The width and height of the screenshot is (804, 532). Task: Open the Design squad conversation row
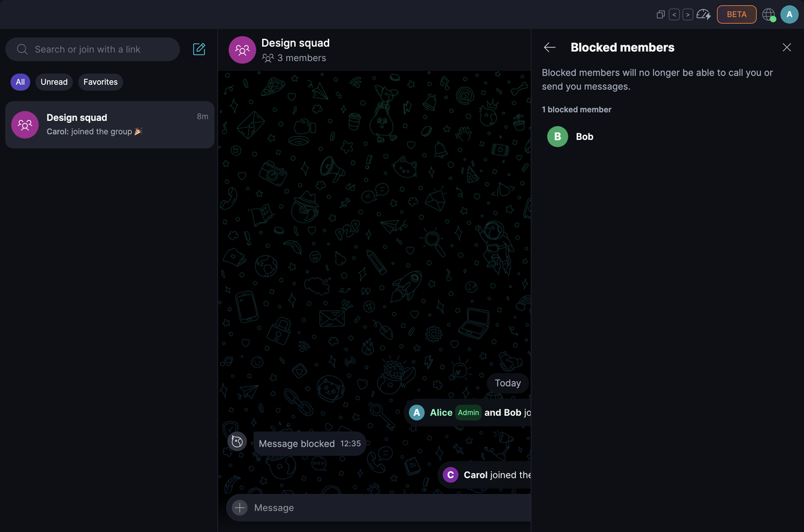pyautogui.click(x=110, y=125)
